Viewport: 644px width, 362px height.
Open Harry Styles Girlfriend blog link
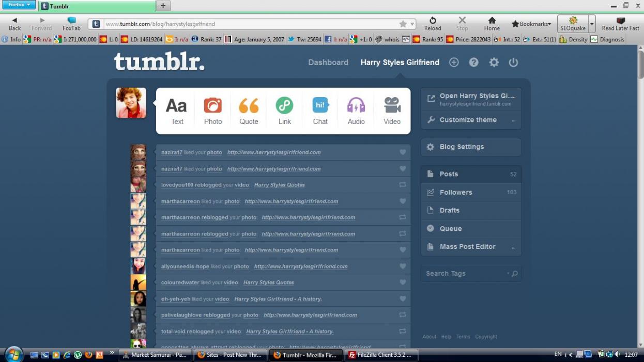click(x=471, y=99)
